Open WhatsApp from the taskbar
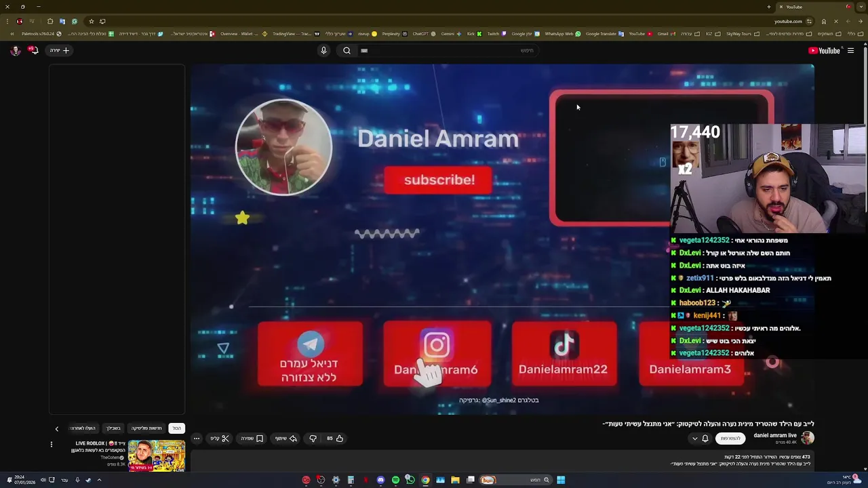 pos(410,480)
